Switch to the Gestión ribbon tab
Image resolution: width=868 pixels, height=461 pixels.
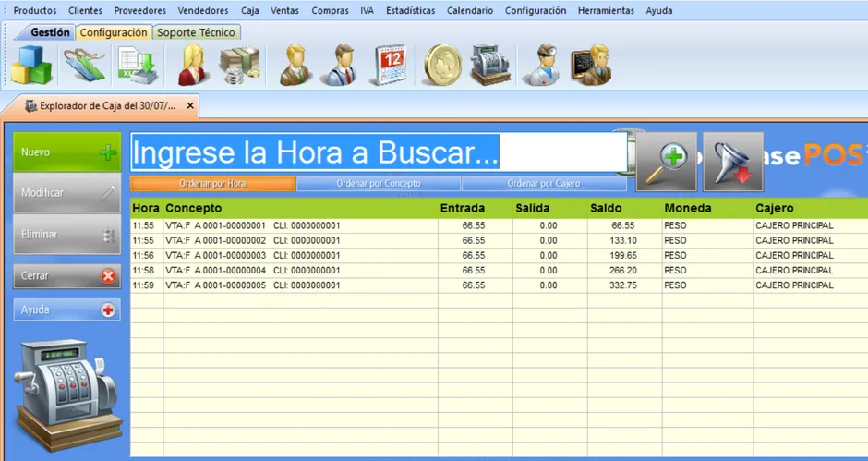click(50, 32)
